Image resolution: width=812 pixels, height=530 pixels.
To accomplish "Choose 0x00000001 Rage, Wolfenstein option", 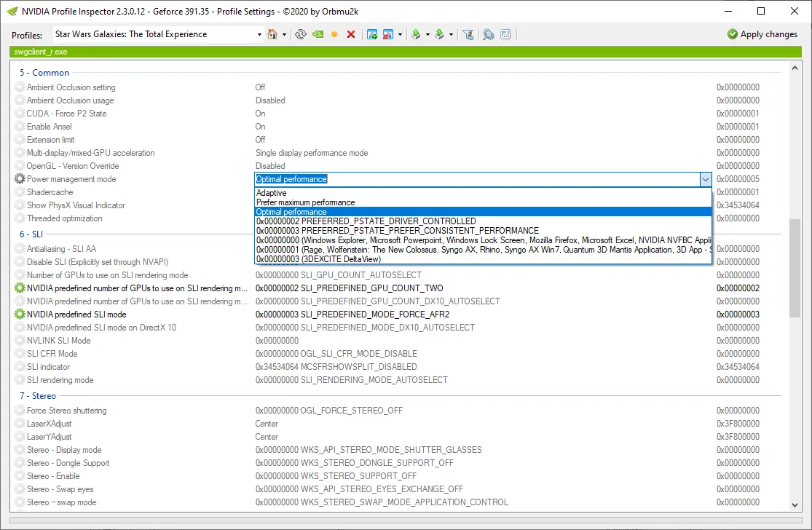I will click(x=483, y=250).
